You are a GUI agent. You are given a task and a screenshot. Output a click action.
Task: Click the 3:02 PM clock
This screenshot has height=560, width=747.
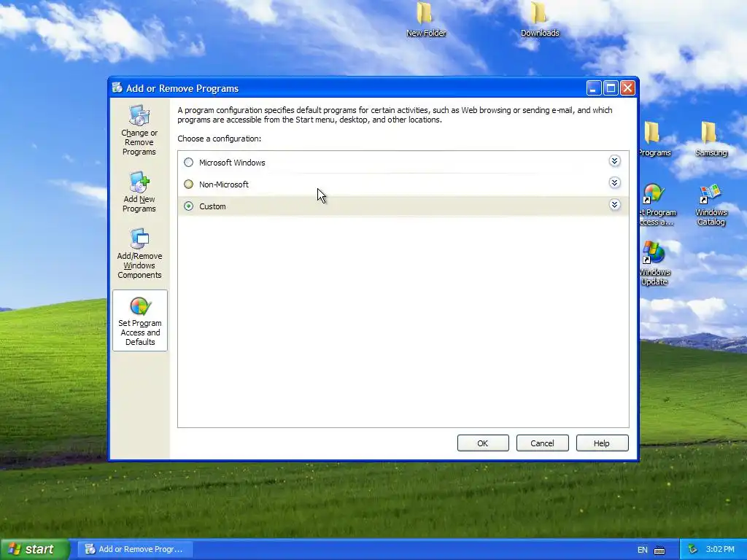[720, 549]
